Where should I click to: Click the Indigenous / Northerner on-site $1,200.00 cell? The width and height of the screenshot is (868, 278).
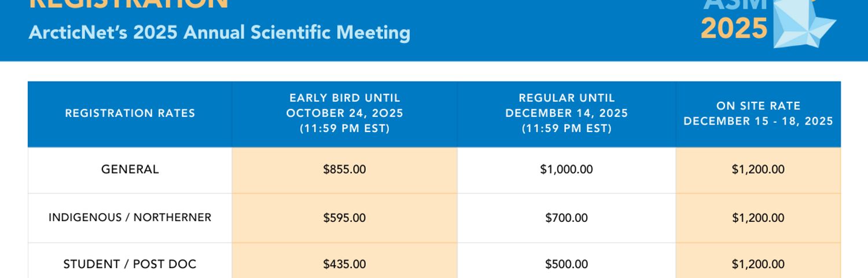[x=758, y=218]
